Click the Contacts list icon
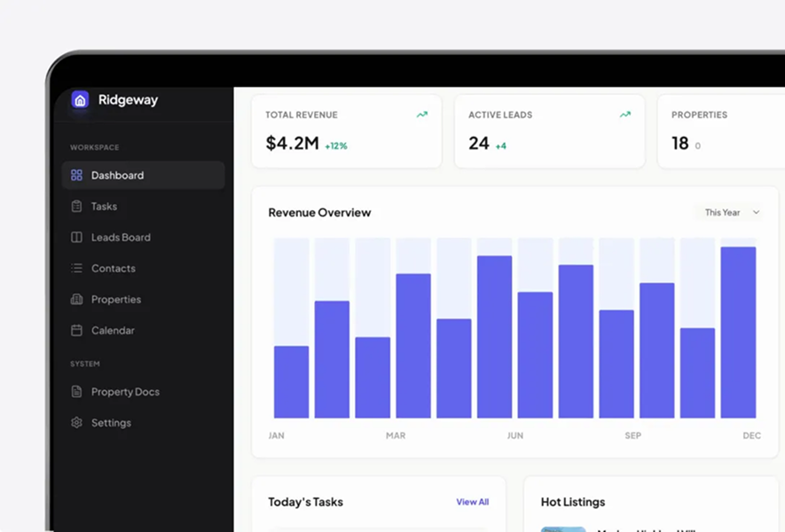The image size is (785, 532). pos(76,269)
